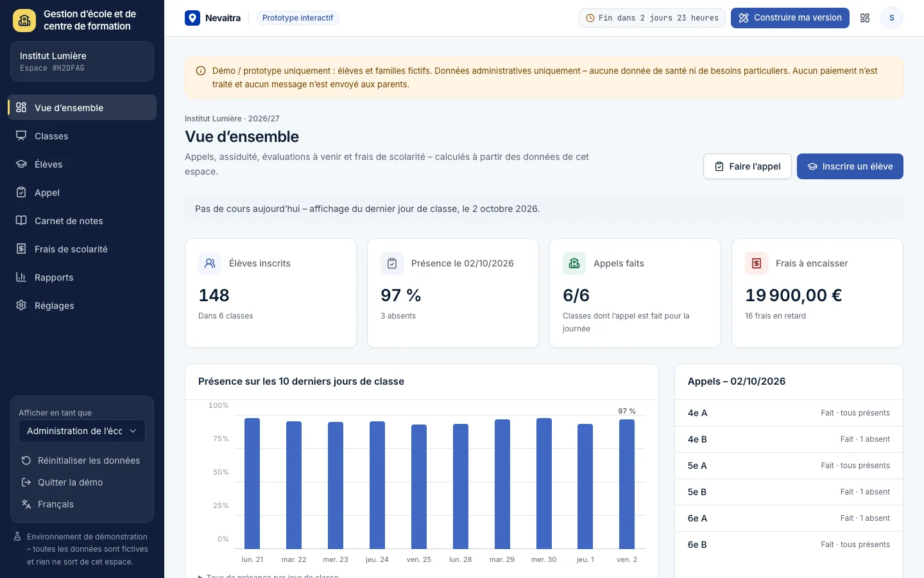Open the Rapports section
The height and width of the screenshot is (578, 924).
click(x=82, y=277)
